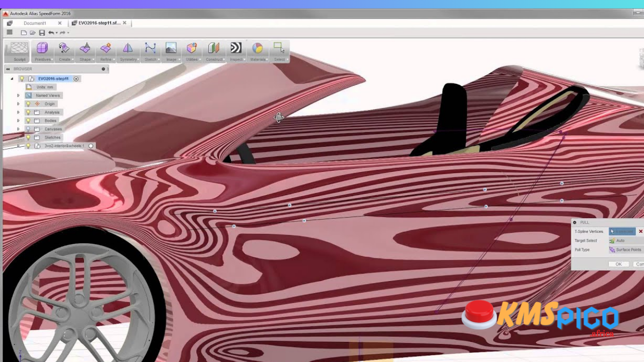Open the undo history dropdown arrow

point(56,33)
